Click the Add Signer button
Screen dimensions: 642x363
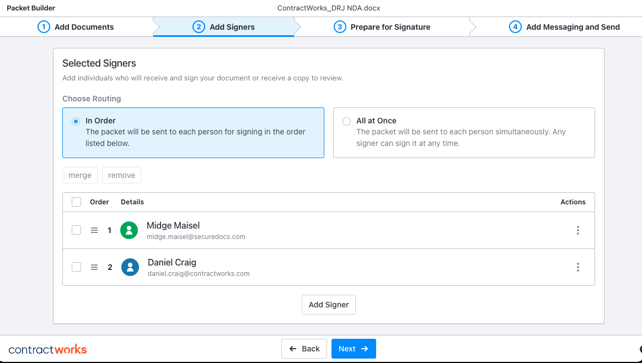(328, 304)
